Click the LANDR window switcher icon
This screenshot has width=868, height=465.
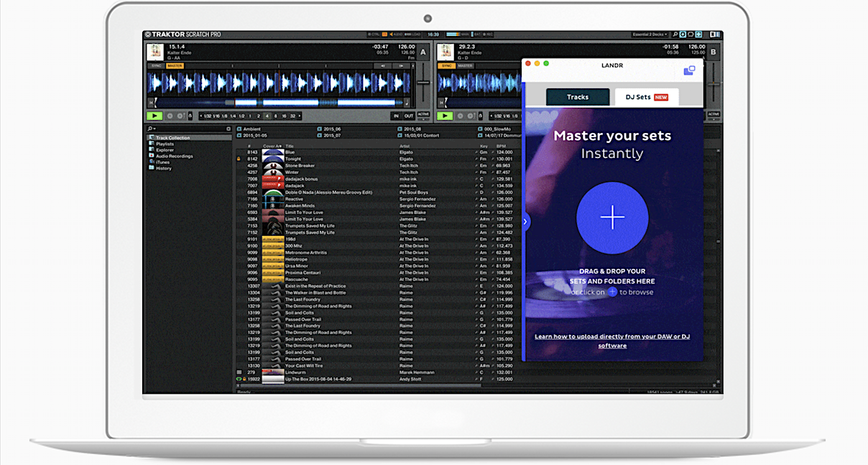tap(688, 70)
